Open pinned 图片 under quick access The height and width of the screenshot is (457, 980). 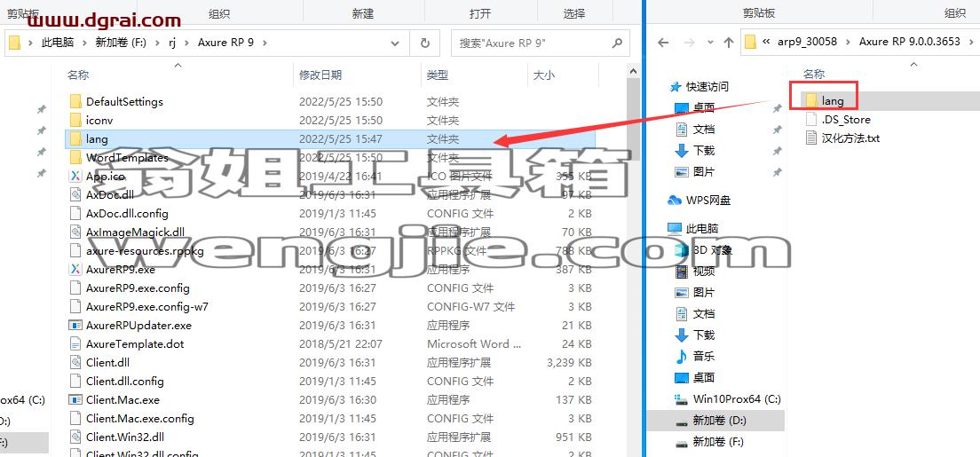point(704,171)
